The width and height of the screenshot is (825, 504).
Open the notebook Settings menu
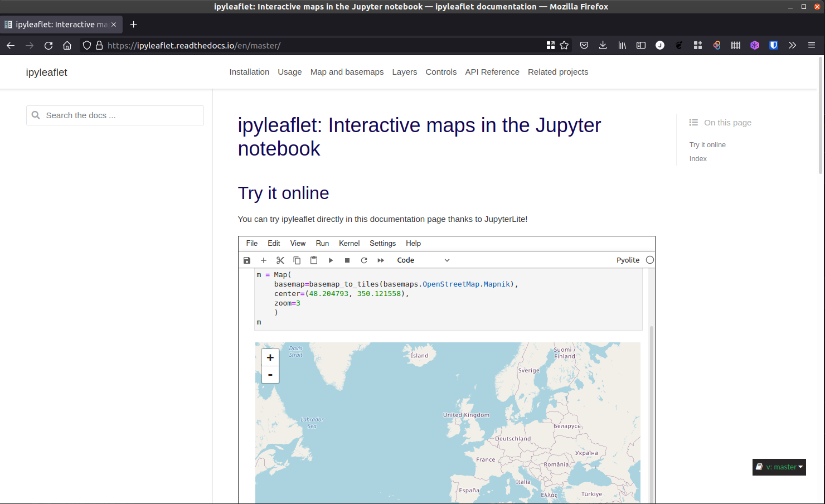382,244
